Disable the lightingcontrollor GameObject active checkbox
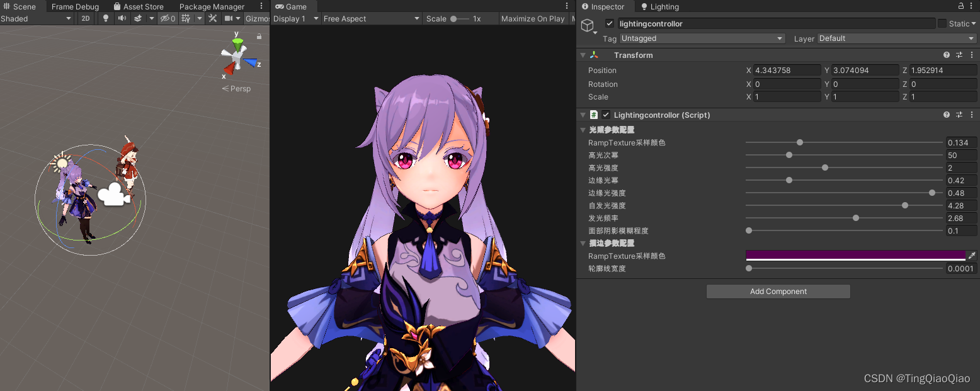980x391 pixels. tap(609, 24)
